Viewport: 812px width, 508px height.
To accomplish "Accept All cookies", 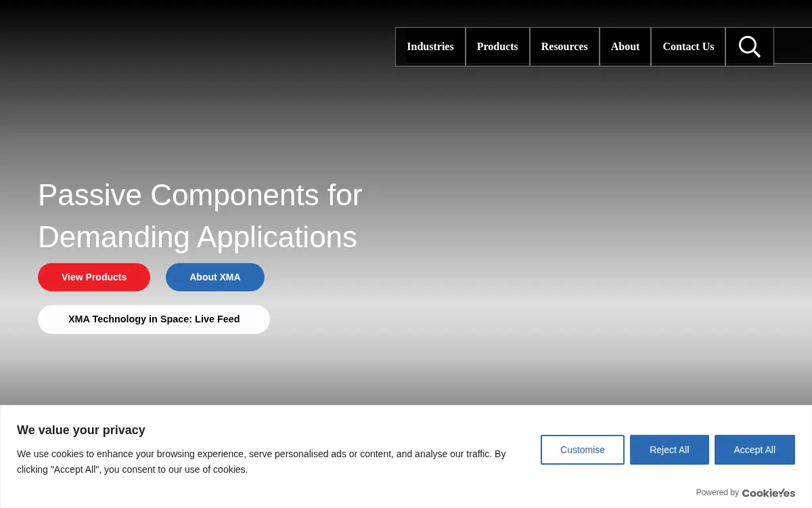I will [754, 450].
